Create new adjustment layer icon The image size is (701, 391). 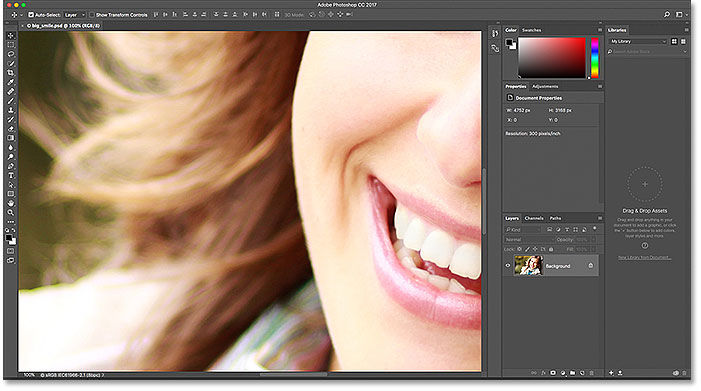point(563,373)
